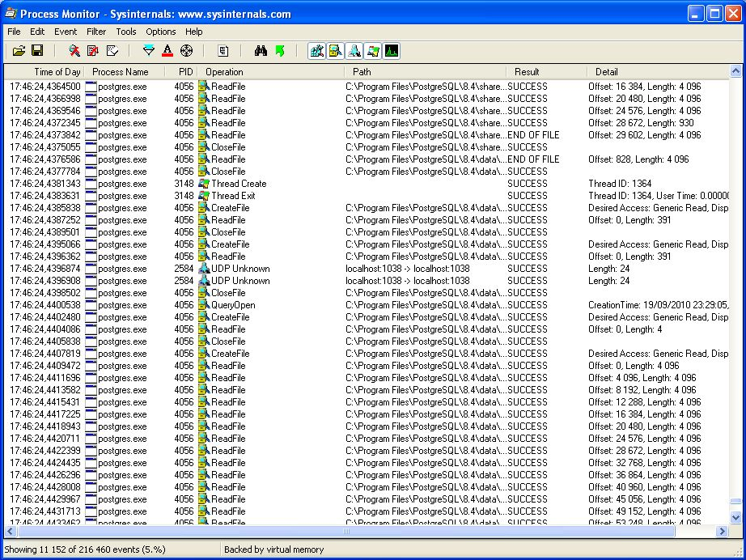Viewport: 746px width, 560px height.
Task: Toggle the Capture events magnifier icon
Action: tap(74, 50)
